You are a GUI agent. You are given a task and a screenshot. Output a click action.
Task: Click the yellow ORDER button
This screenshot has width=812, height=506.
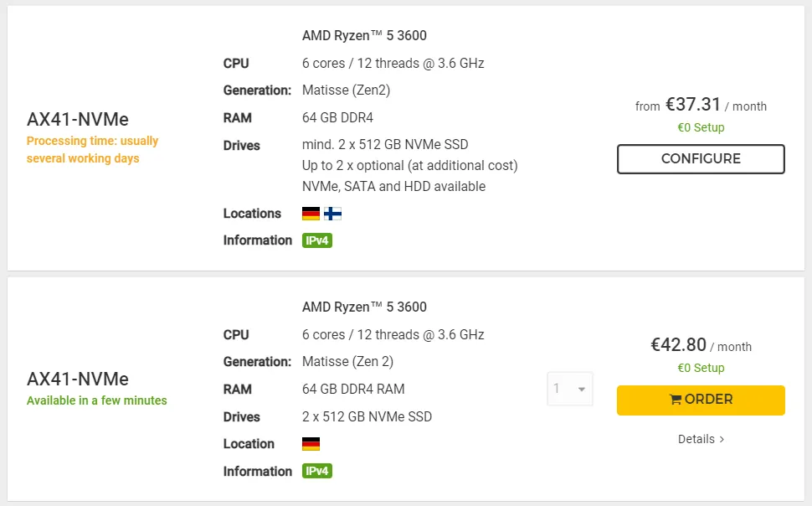701,400
